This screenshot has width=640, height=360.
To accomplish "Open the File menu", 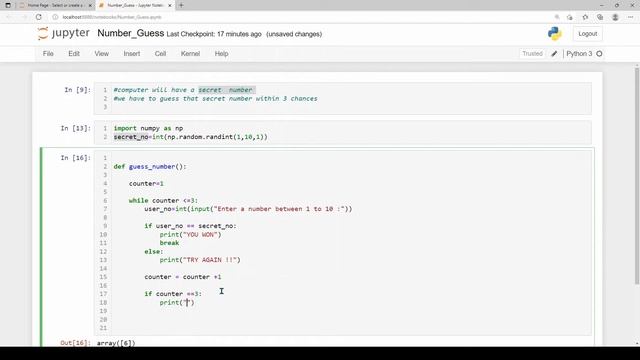I will 48,54.
